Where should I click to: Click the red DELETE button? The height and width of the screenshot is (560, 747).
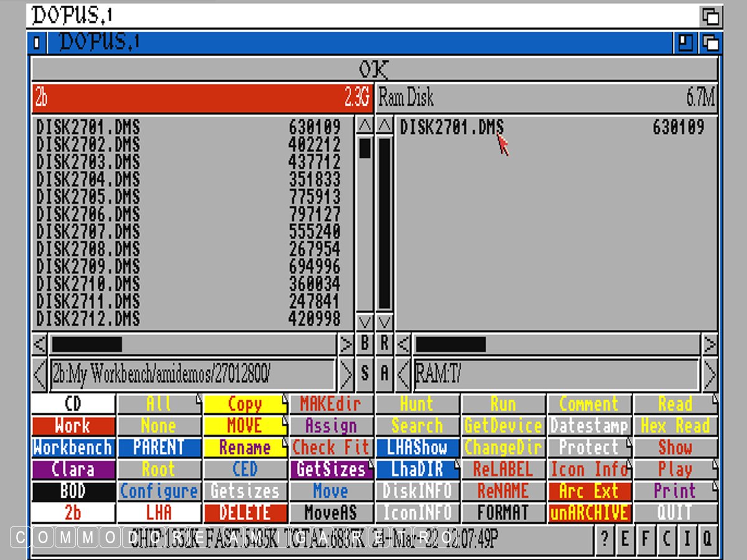pyautogui.click(x=245, y=513)
